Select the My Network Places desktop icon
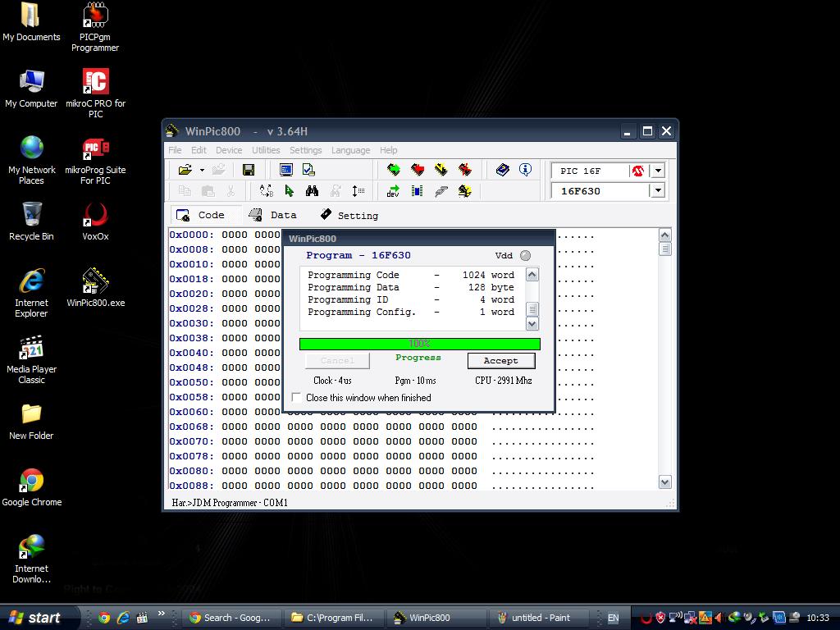840x630 pixels. [32, 160]
